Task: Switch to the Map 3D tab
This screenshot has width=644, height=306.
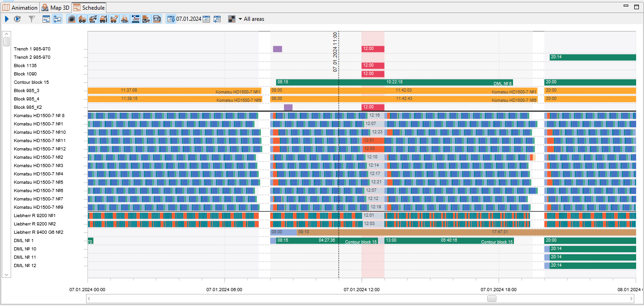Action: [55, 7]
